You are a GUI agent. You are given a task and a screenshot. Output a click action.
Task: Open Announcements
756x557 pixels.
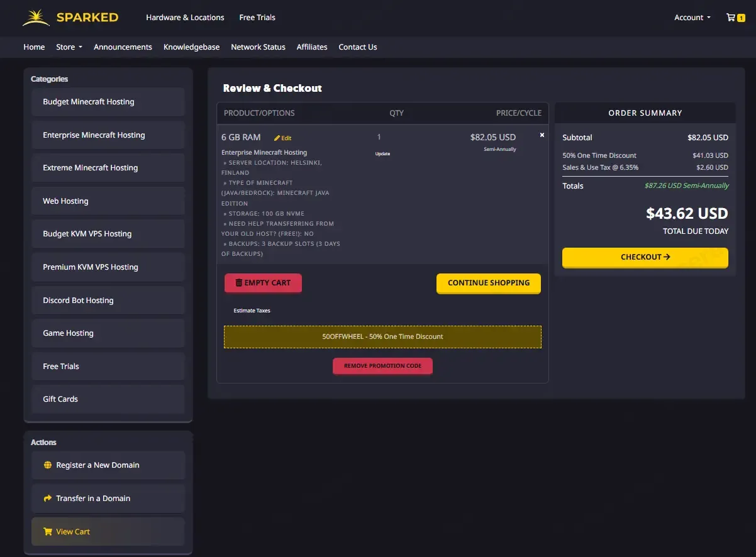(x=123, y=47)
